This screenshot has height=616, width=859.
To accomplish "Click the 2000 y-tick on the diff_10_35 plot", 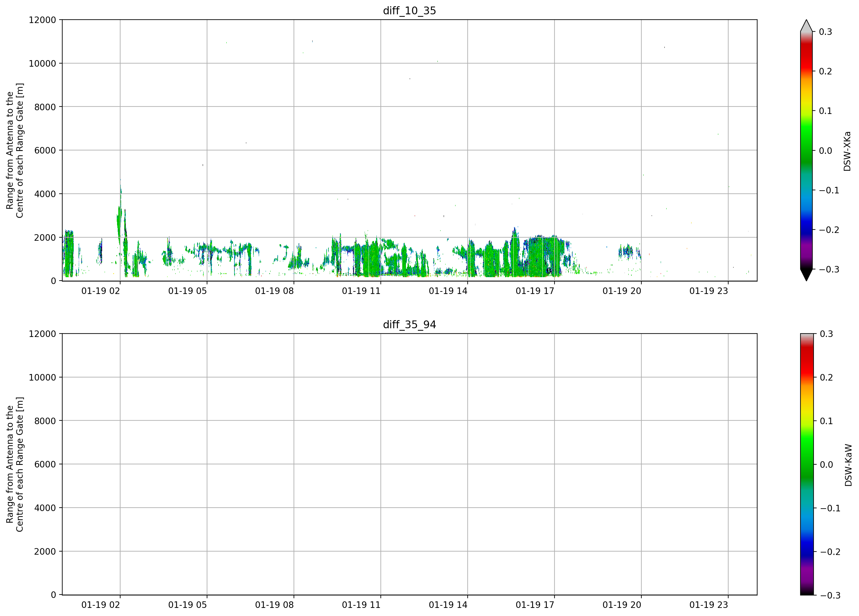I will (x=45, y=238).
